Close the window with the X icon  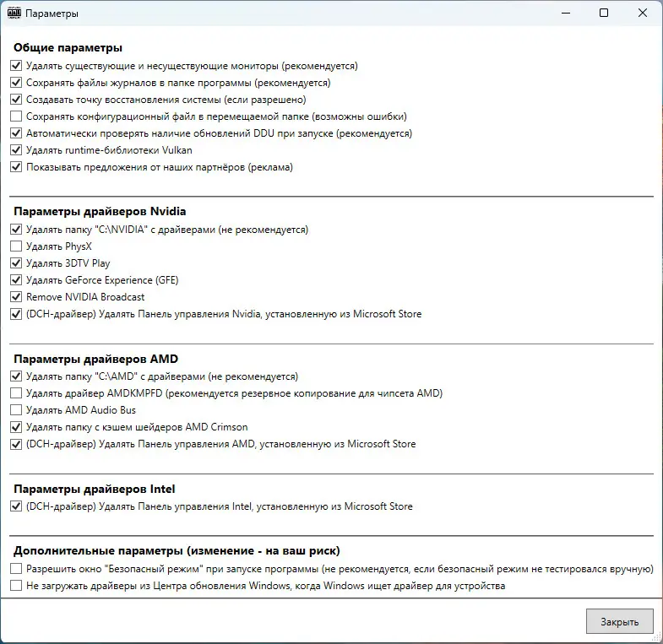(643, 14)
